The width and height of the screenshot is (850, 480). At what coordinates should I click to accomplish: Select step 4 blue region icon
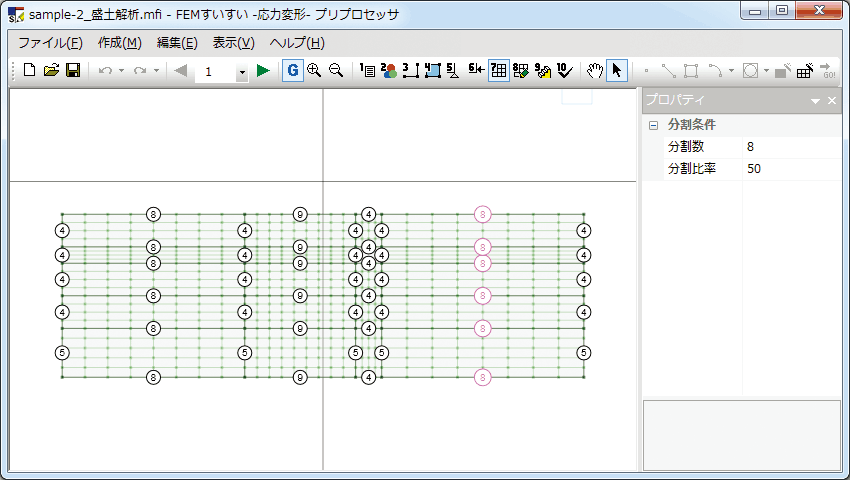[x=433, y=71]
